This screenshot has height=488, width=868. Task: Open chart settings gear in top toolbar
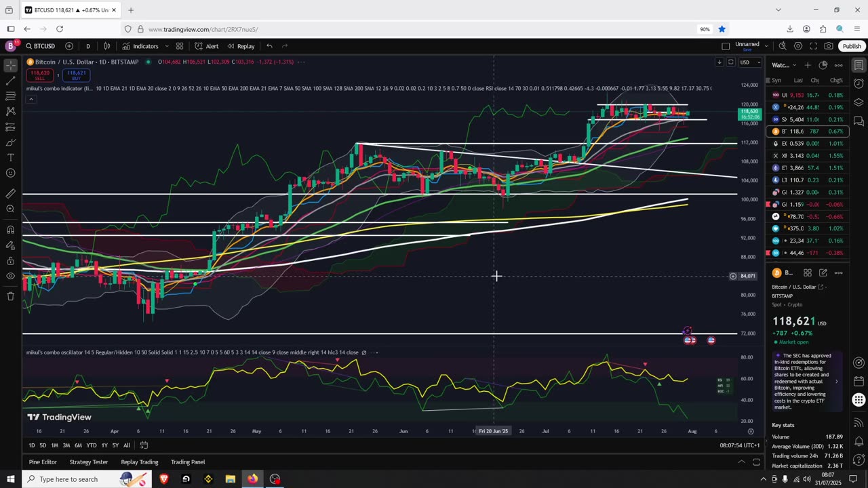798,46
